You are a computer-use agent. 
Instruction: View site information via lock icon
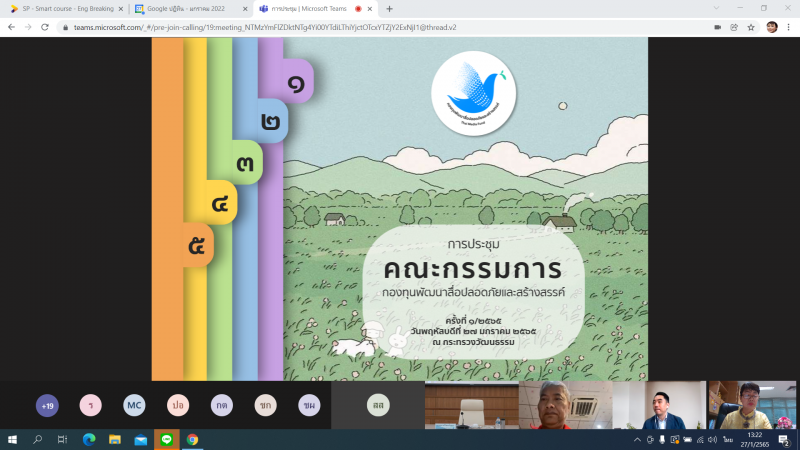[x=65, y=28]
